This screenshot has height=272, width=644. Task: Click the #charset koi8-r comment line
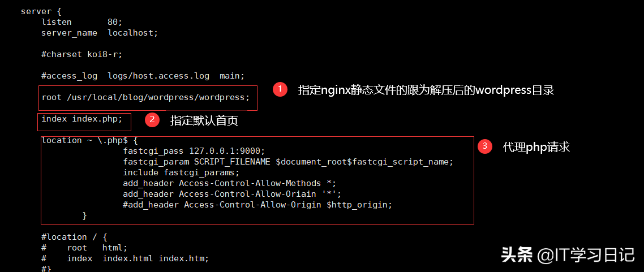pos(81,54)
